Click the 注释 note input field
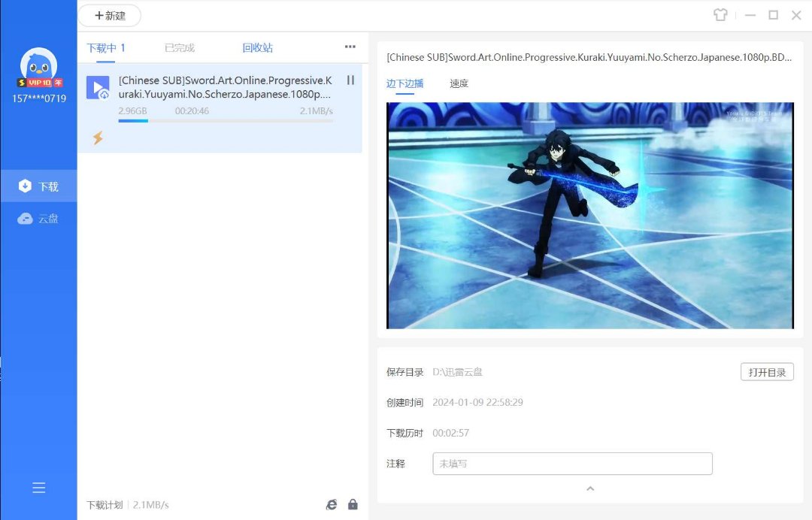Screen dimensions: 812x520 [572, 464]
